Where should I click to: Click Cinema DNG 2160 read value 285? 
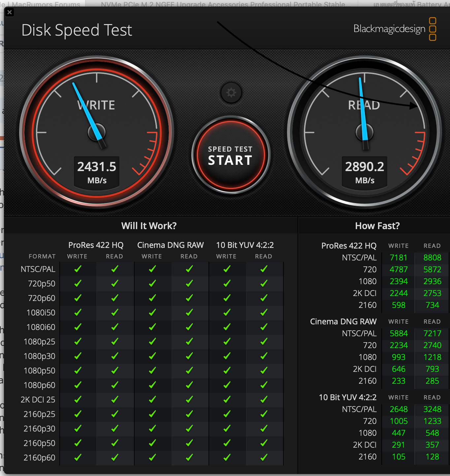(x=432, y=381)
